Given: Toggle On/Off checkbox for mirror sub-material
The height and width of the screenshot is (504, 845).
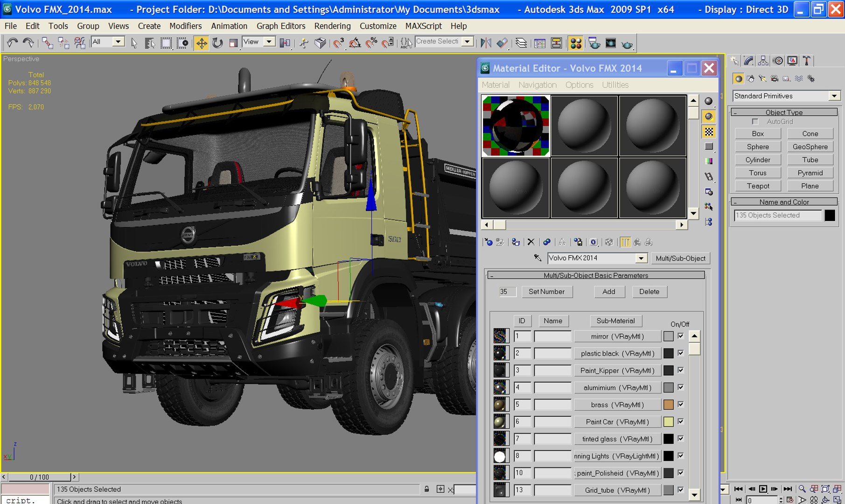Looking at the screenshot, I should (x=681, y=336).
